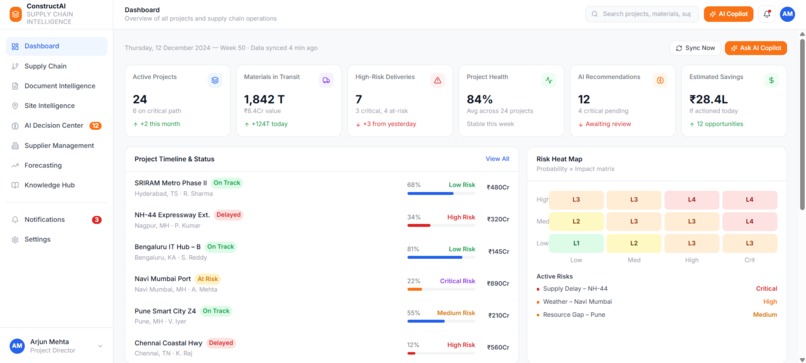
Task: Click the AI Decision Center icon
Action: (15, 125)
